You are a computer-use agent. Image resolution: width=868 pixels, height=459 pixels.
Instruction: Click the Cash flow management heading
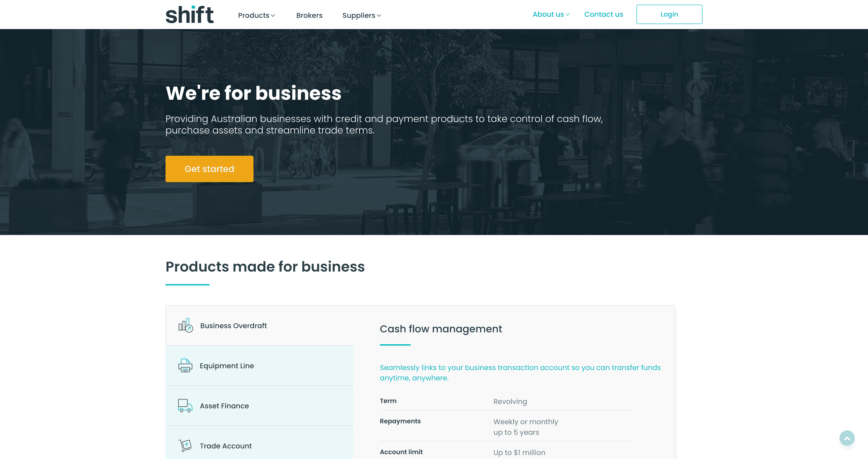(x=441, y=329)
